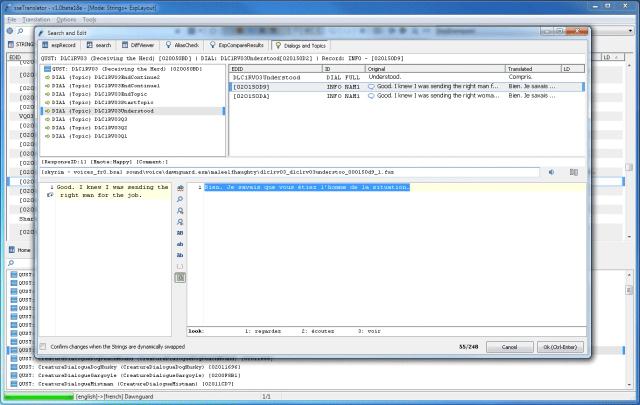Viewport: 640px width, 405px height.
Task: Select the DLC1RV03Understood DIAL FULL row
Action: (407, 77)
